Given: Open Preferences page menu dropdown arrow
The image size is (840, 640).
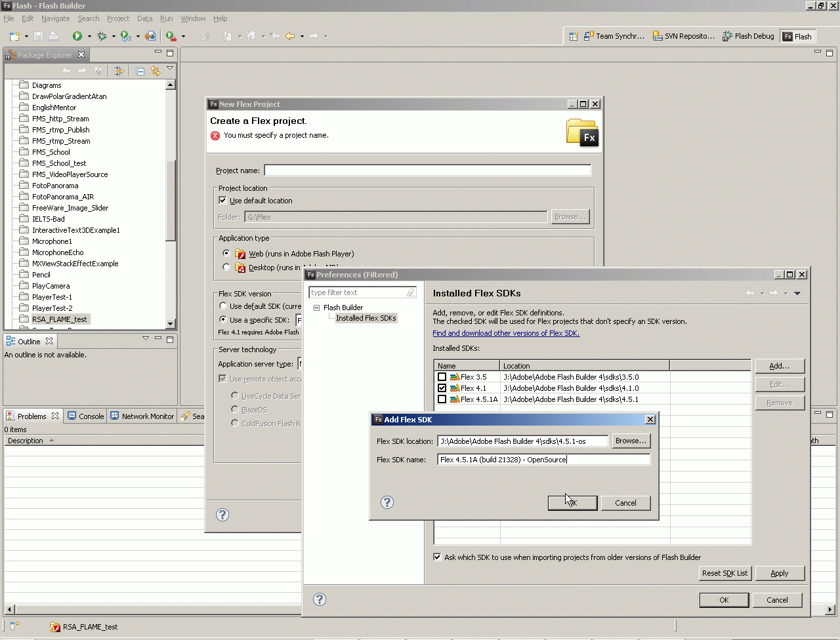Looking at the screenshot, I should coord(797,293).
